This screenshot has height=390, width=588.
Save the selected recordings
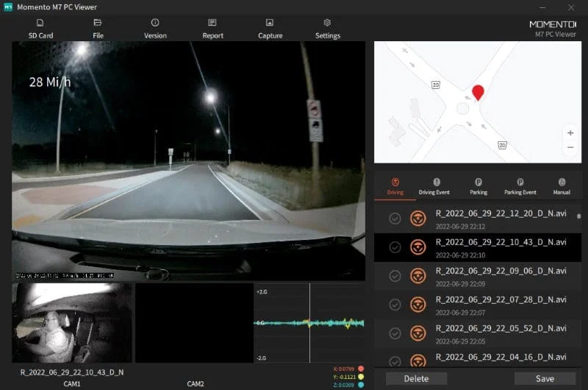(545, 378)
